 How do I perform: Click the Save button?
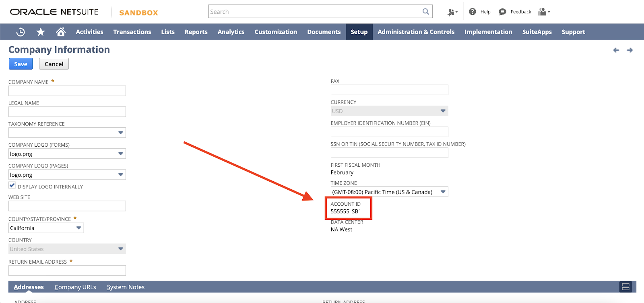tap(21, 64)
